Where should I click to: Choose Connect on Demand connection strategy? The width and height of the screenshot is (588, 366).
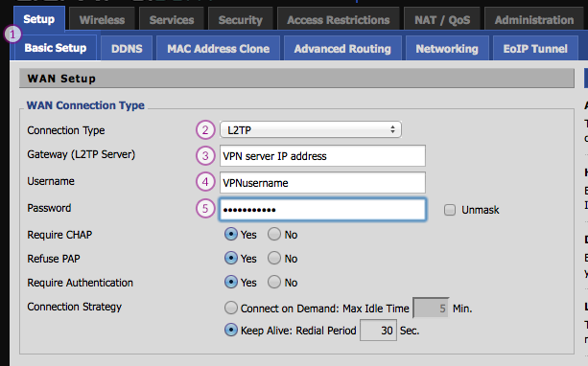coord(230,308)
